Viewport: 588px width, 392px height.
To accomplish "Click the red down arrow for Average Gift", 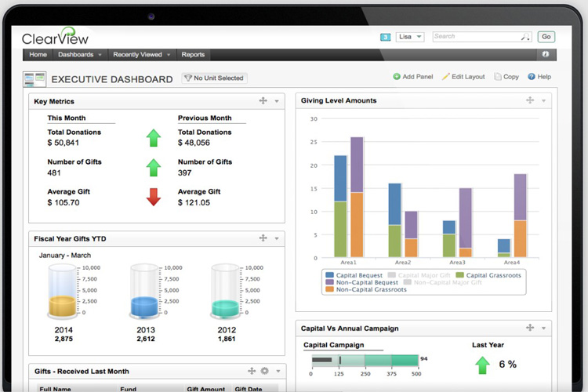I will point(154,197).
